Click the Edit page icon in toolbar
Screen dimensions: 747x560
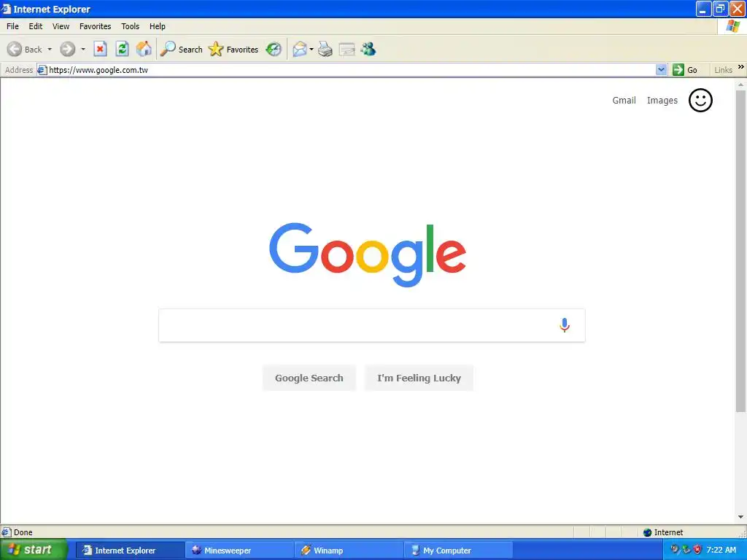click(x=347, y=49)
